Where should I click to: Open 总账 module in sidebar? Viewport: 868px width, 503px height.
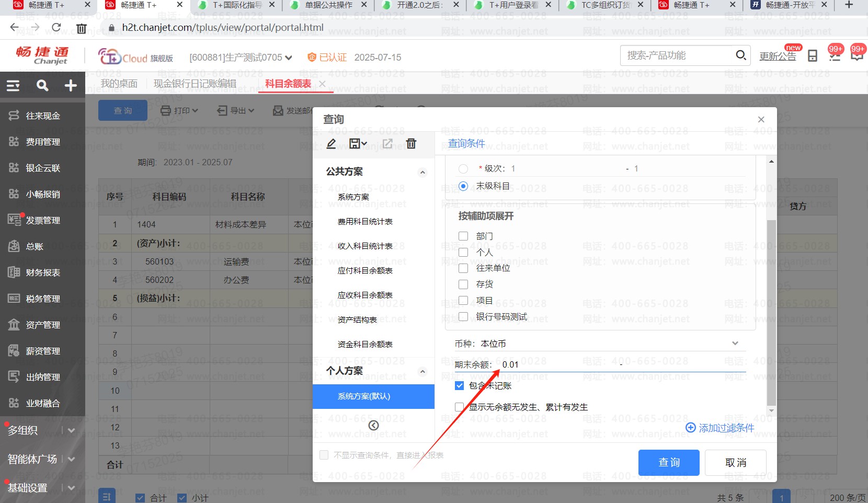(x=42, y=246)
